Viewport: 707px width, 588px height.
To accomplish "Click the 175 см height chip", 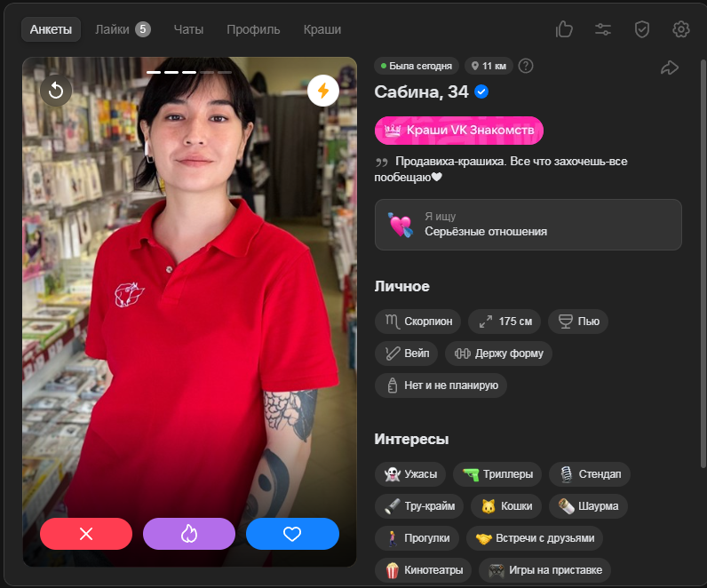I will (x=504, y=322).
